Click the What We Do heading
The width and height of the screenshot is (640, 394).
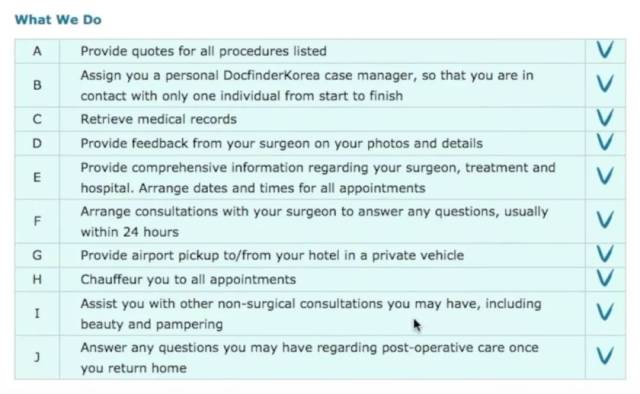(x=58, y=20)
